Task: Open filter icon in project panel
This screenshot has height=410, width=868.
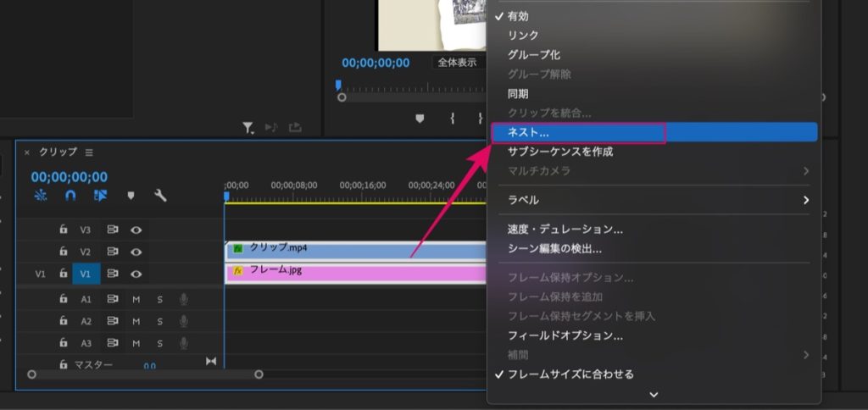Action: pyautogui.click(x=248, y=128)
